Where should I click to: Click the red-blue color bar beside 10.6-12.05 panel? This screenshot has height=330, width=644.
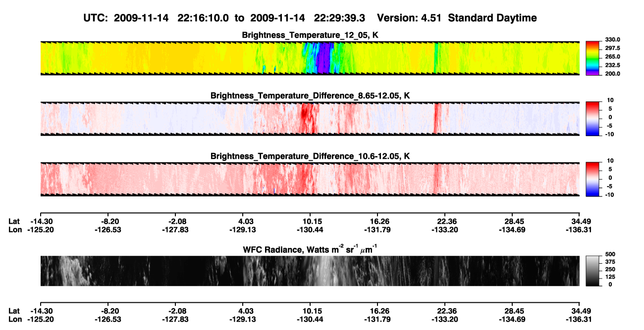tap(592, 179)
